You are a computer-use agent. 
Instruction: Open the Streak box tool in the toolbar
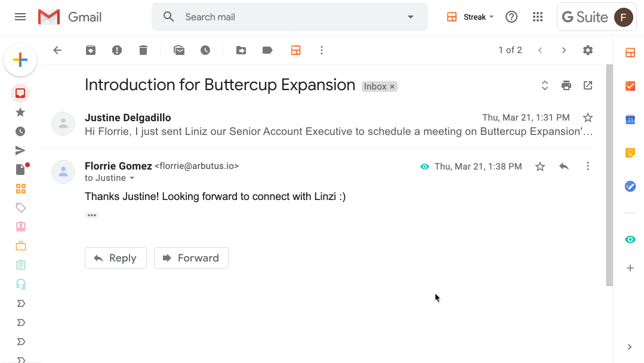(296, 50)
